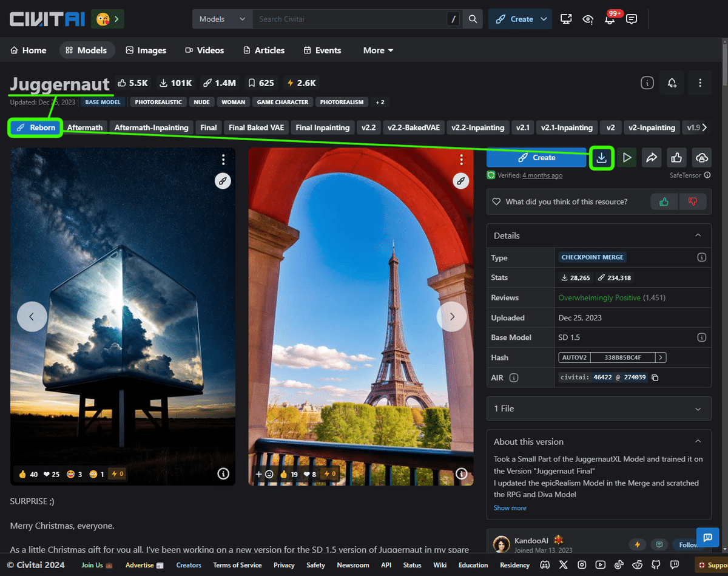Show info for the cube image
This screenshot has height=576, width=728.
[223, 473]
